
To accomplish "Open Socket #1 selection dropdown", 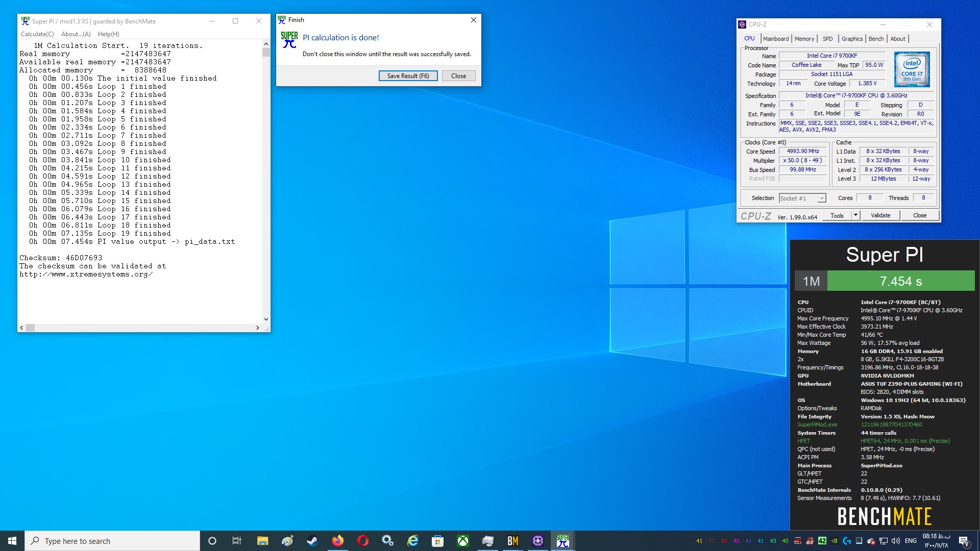I will [x=802, y=198].
